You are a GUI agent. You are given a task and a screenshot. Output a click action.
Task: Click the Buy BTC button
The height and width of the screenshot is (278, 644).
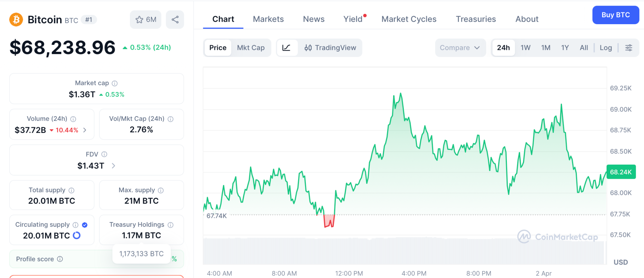(x=615, y=15)
